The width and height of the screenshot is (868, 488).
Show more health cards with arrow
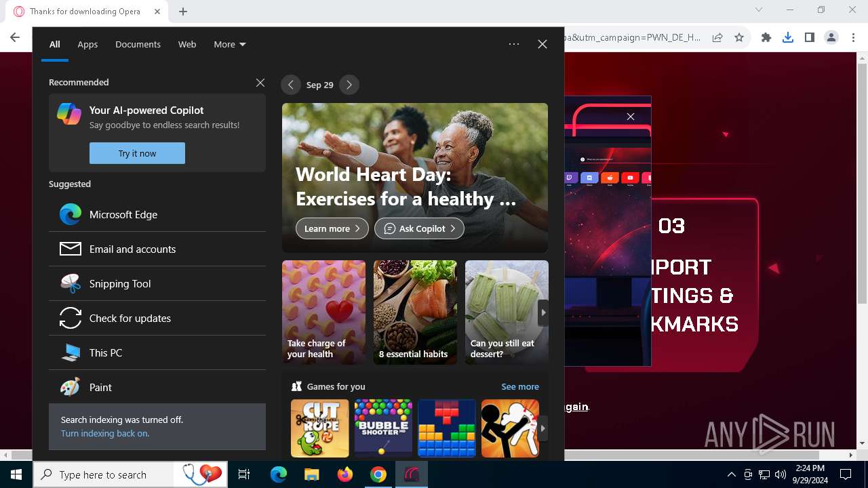(x=543, y=312)
